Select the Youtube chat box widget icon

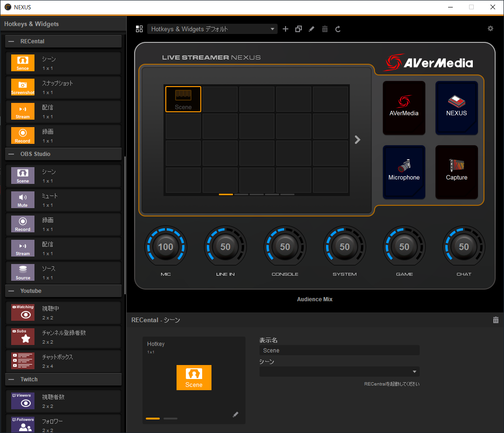(x=22, y=361)
